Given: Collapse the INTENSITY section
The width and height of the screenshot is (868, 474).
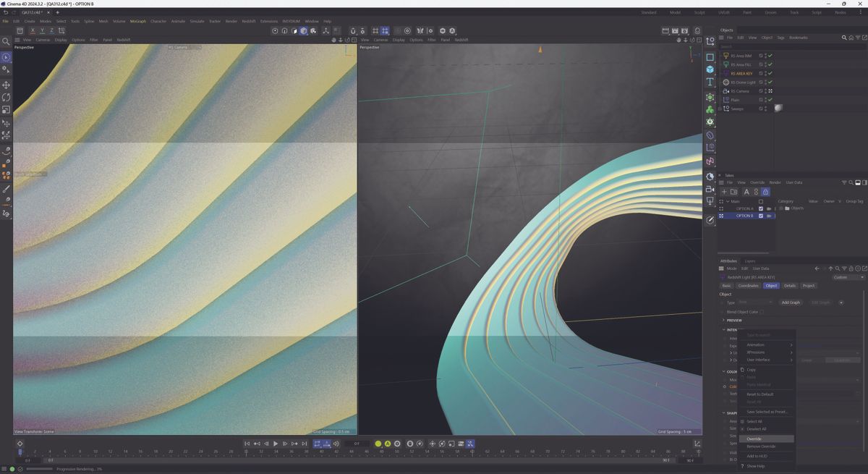Looking at the screenshot, I should click(724, 329).
